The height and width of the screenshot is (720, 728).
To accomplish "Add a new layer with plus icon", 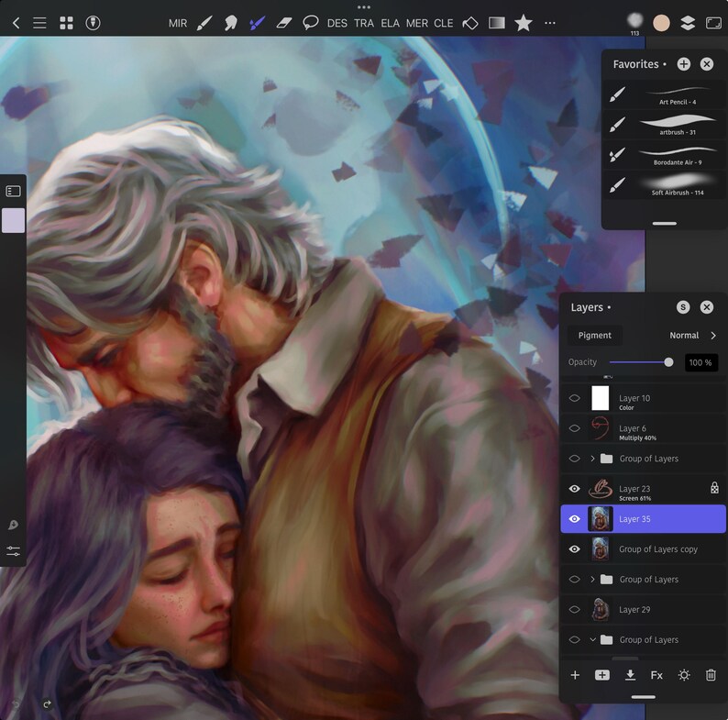I will (x=575, y=675).
